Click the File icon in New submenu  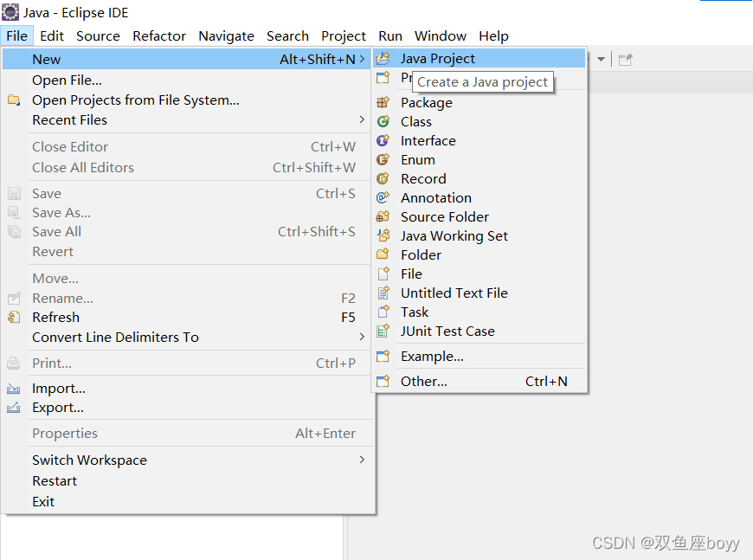tap(383, 274)
